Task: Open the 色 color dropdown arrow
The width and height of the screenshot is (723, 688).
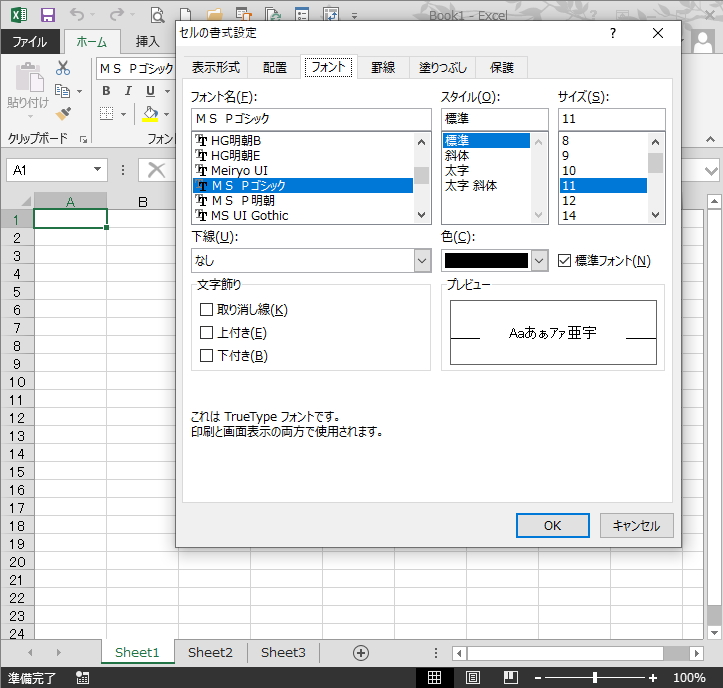Action: 539,261
